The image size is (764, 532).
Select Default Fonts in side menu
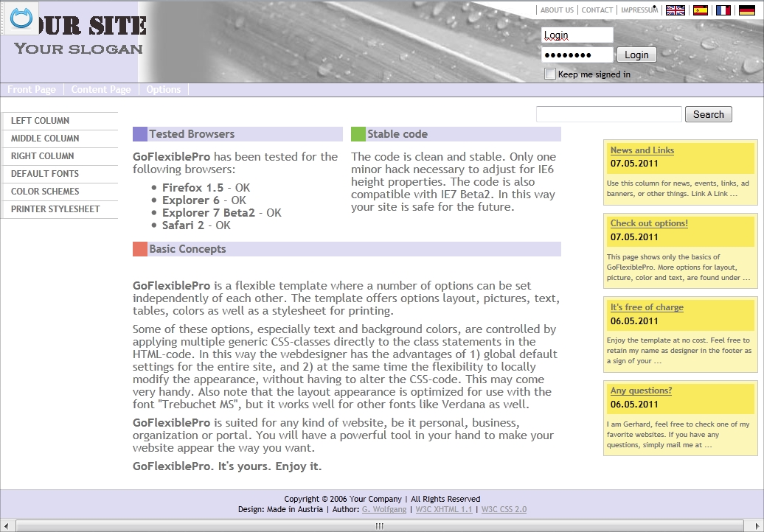(60, 174)
